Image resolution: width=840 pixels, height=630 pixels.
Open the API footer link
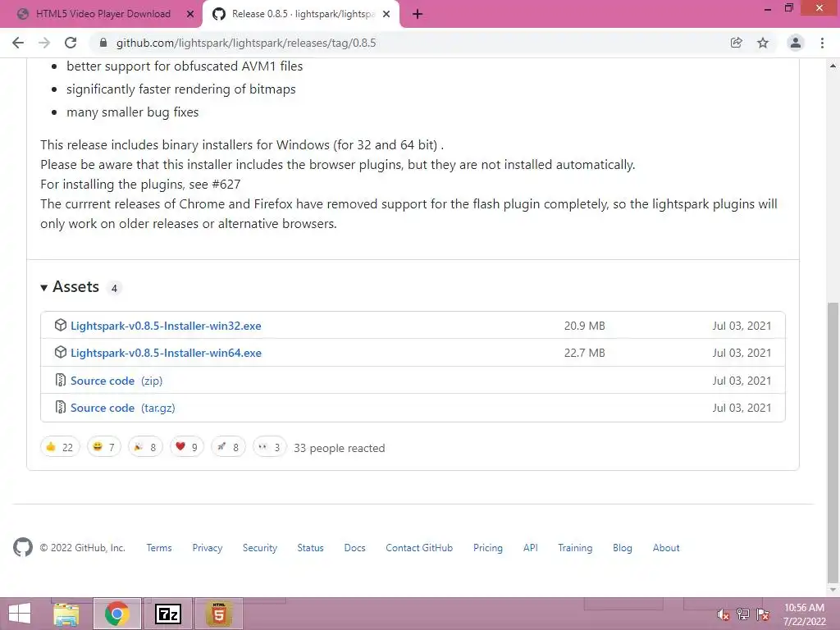(531, 548)
